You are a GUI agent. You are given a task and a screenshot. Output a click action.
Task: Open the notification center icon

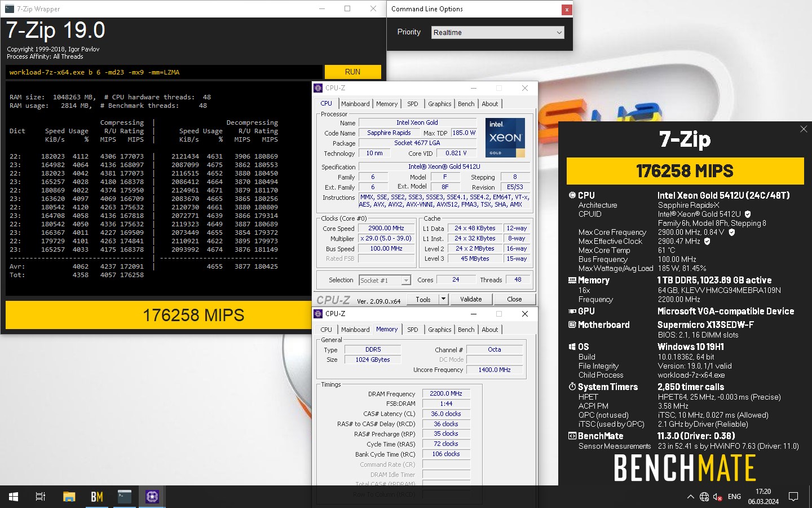[x=793, y=497]
